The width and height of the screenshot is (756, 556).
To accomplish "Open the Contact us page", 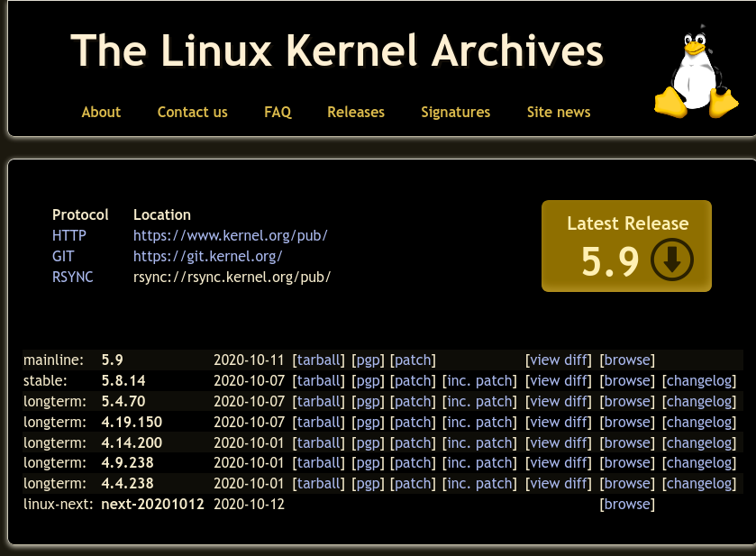I will tap(192, 112).
